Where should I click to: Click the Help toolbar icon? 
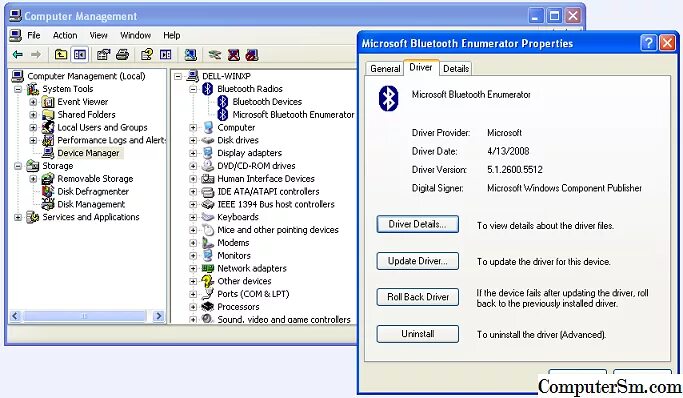pos(147,54)
